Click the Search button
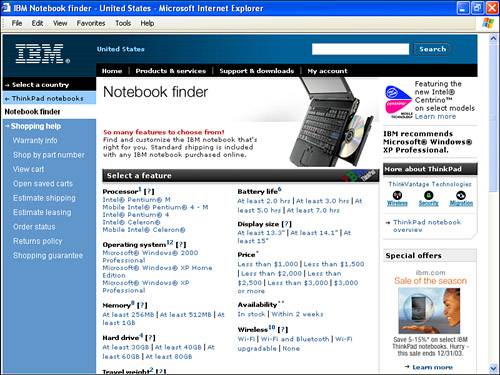 [x=432, y=49]
